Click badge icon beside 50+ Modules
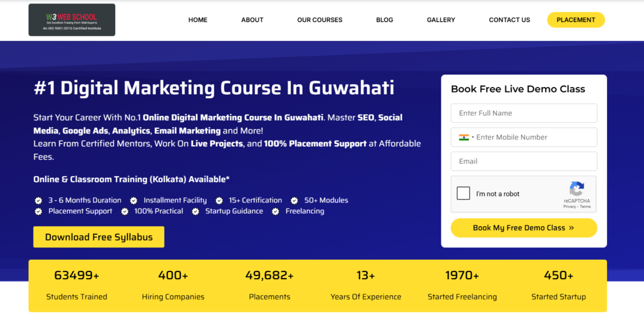Viewport: 644px width, 323px height. (294, 201)
